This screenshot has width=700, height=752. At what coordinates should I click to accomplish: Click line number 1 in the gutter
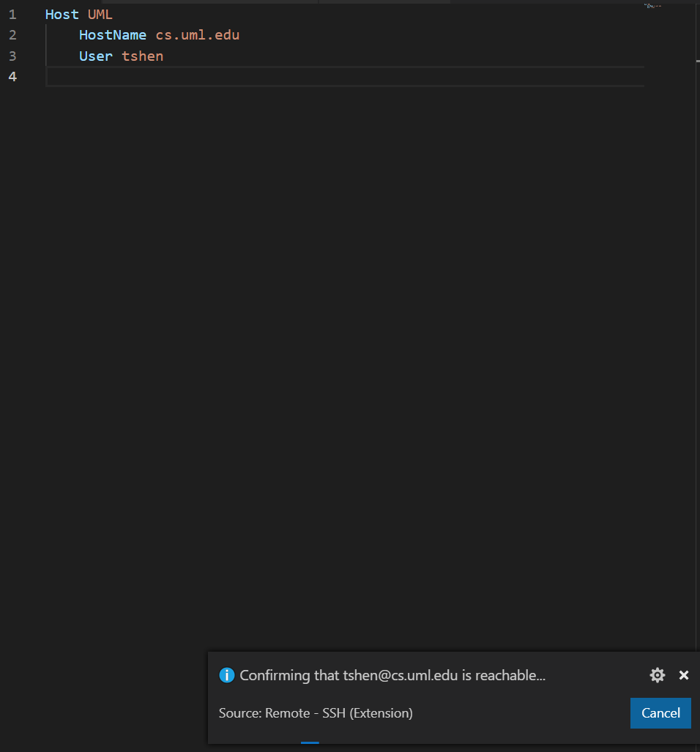(x=12, y=14)
